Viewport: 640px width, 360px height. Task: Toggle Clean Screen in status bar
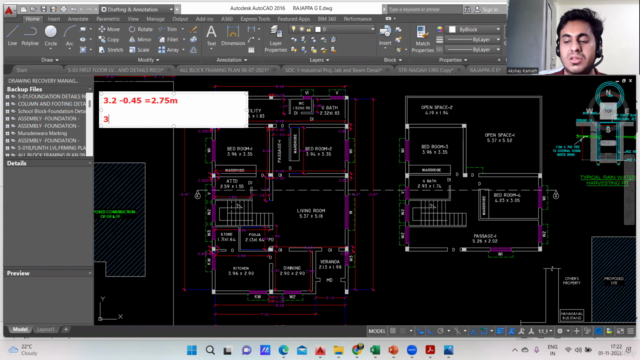[x=620, y=331]
